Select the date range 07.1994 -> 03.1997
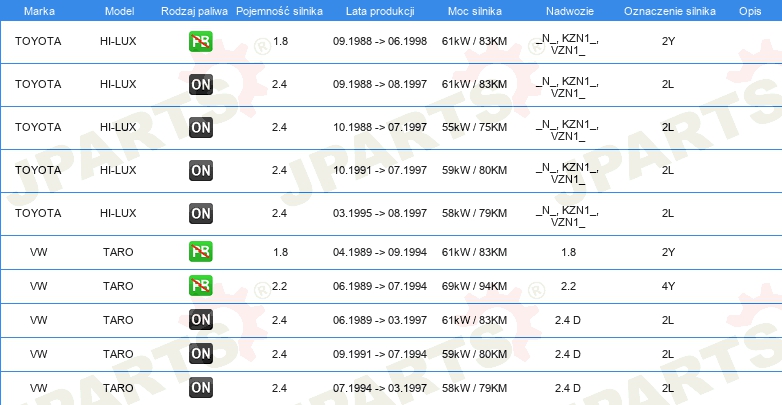Screen dimensions: 782x405 click(380, 388)
